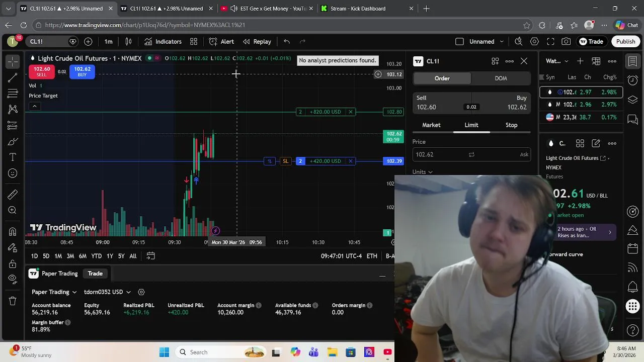644x362 pixels.
Task: Select the trend line drawing tool
Action: [13, 78]
